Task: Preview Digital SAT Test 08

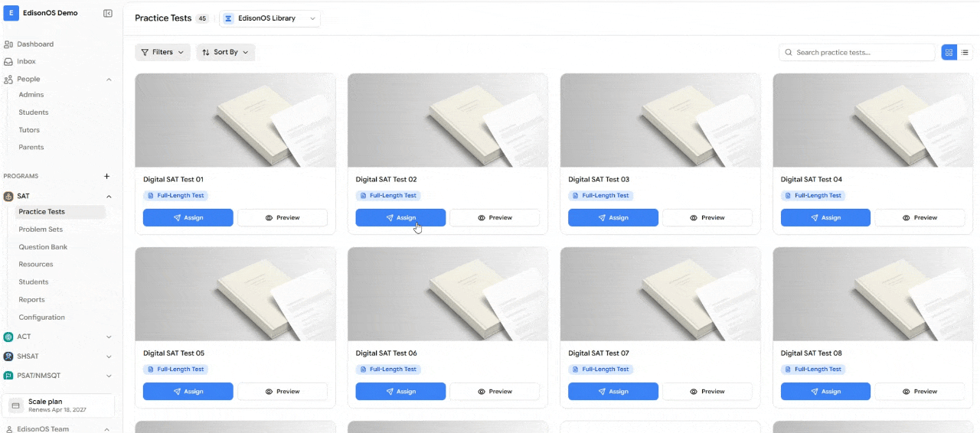Action: coord(920,392)
